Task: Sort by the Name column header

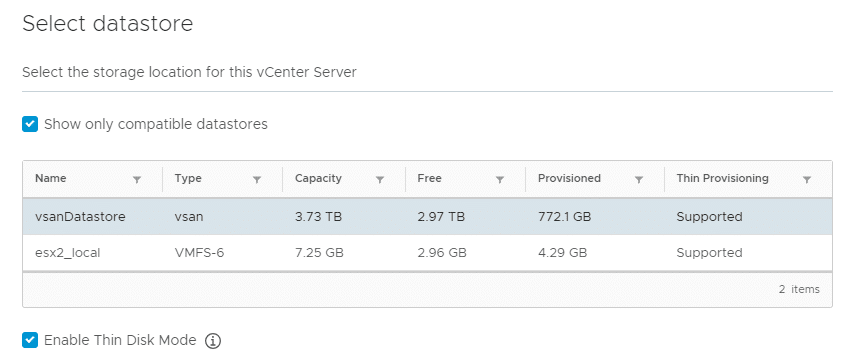Action: [x=51, y=178]
